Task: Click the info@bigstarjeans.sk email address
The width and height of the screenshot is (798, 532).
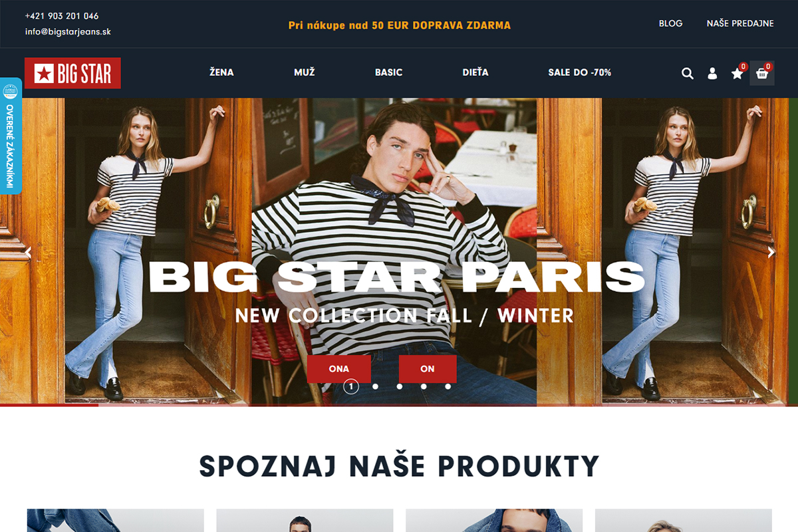Action: 68,32
